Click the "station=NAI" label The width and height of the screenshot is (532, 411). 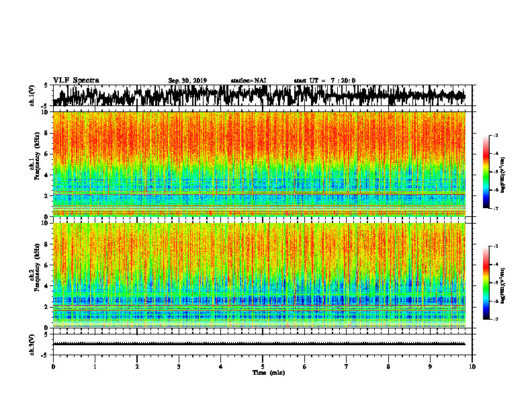pos(249,81)
